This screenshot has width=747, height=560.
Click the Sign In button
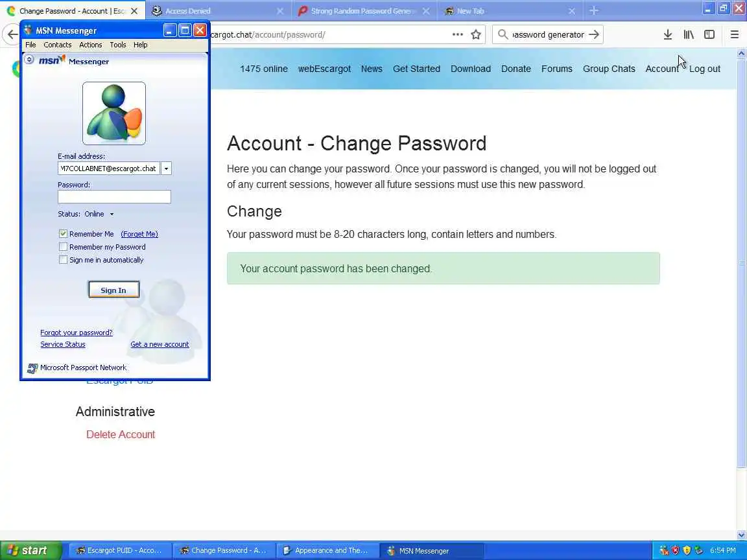(113, 290)
